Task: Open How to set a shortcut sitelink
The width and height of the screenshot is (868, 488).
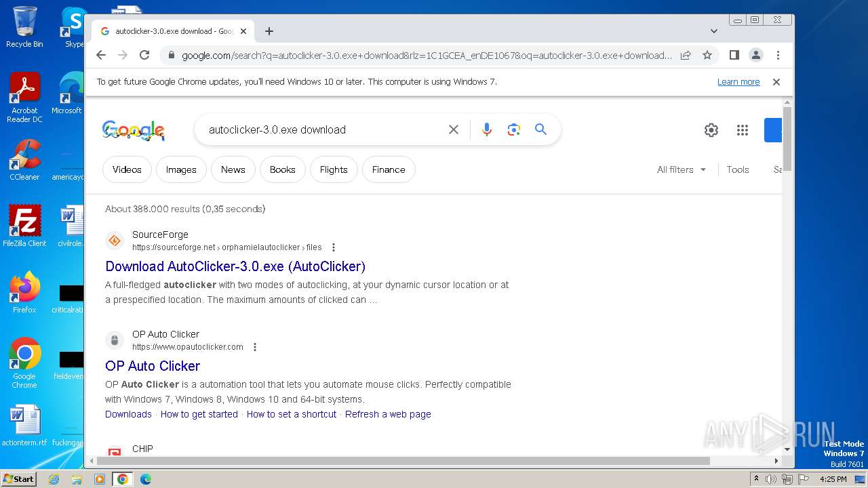Action: pyautogui.click(x=292, y=414)
